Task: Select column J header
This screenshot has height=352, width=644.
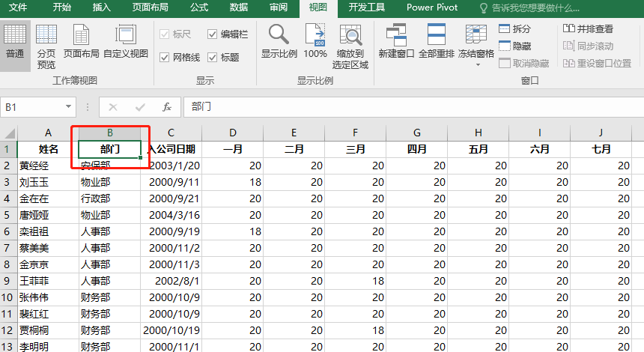Action: tap(601, 133)
